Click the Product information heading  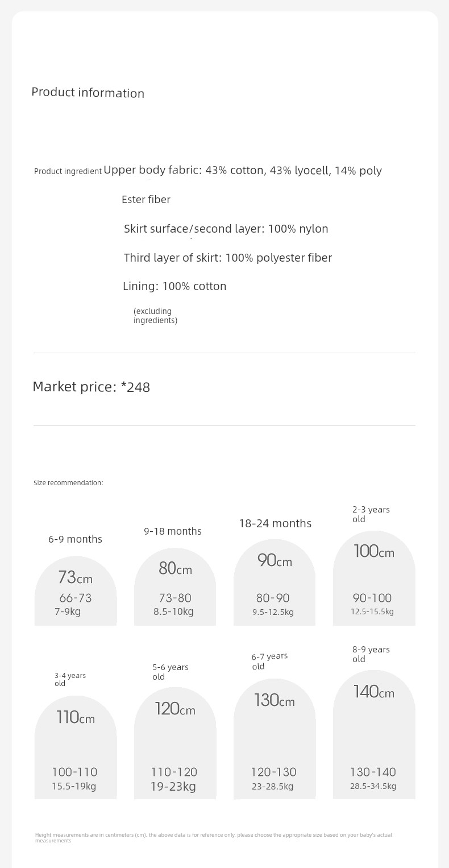click(x=88, y=93)
